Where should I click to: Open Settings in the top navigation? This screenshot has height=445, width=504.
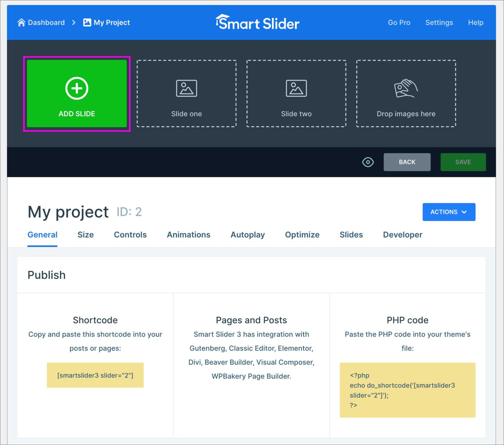coord(439,22)
